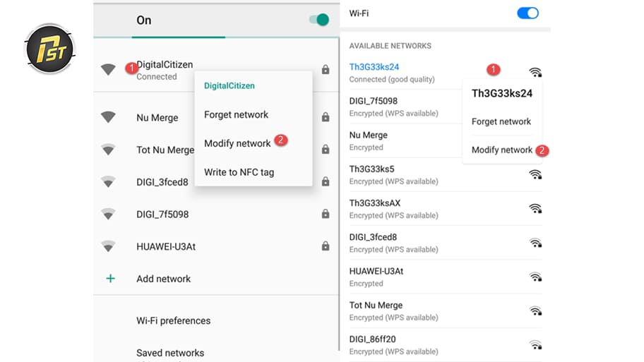Select Tot Nu Merge in the left list
This screenshot has width=644, height=362.
click(165, 150)
